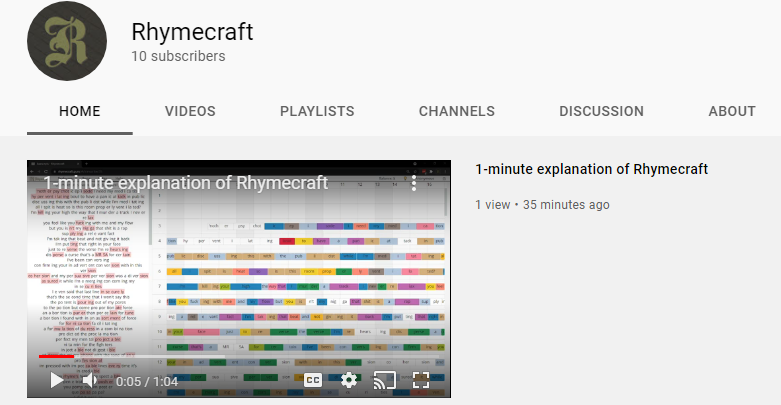Image resolution: width=781 pixels, height=405 pixels.
Task: Enter fullscreen mode in video player
Action: pos(421,381)
